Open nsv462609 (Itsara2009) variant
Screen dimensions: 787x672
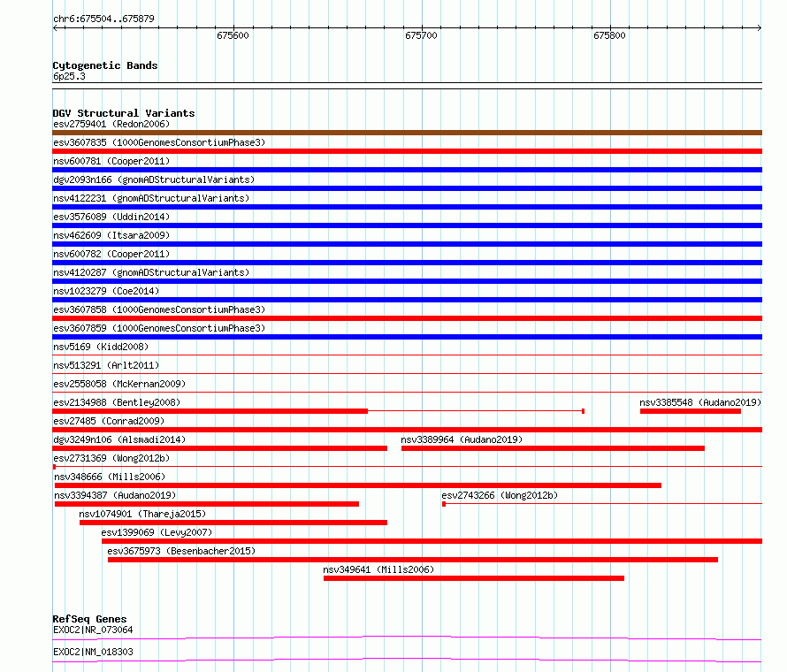pos(111,235)
